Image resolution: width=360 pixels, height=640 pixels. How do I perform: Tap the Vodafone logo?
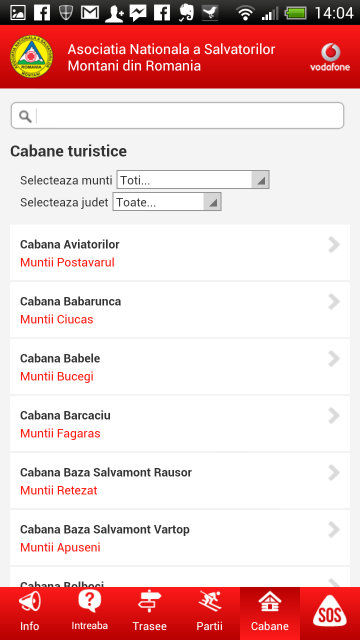pos(330,57)
